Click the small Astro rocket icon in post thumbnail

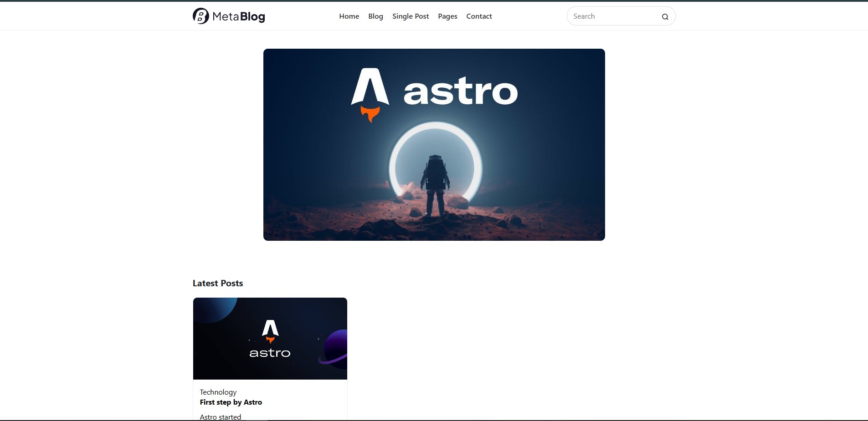pos(270,329)
